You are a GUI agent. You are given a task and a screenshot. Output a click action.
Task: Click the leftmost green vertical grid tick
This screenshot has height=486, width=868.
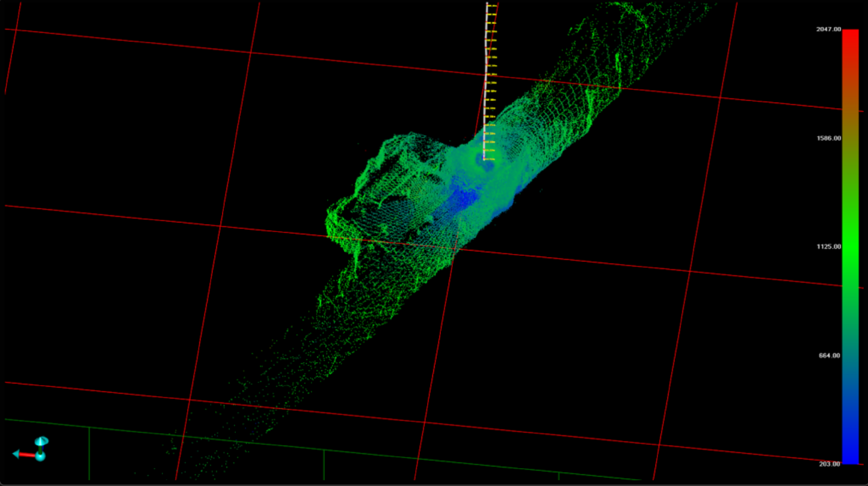pos(89,453)
